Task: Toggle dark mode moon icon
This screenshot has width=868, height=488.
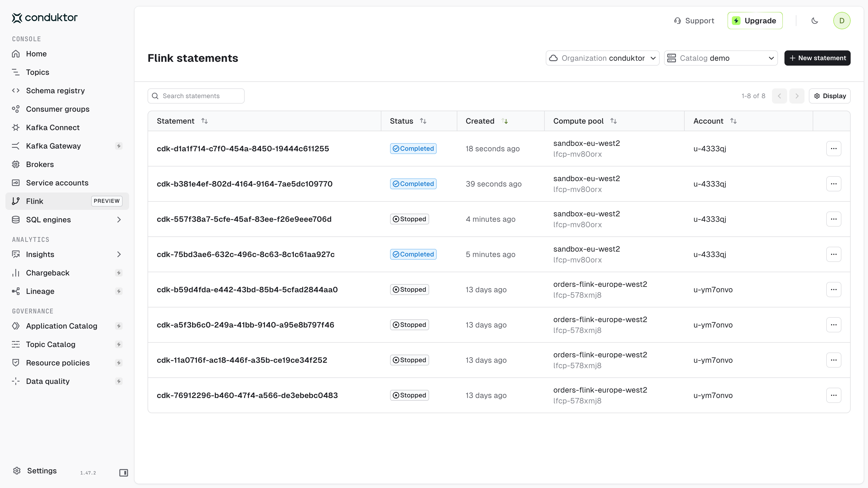Action: tap(815, 21)
